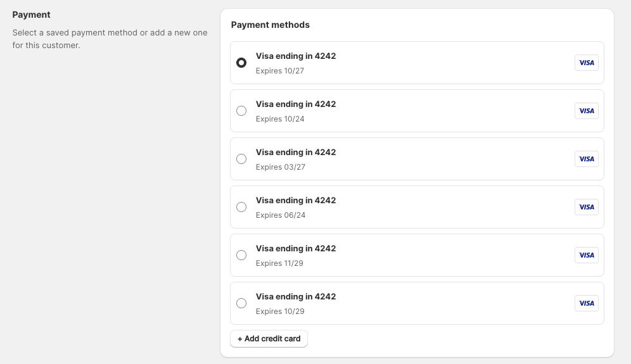The width and height of the screenshot is (631, 364).
Task: Select radio button for card expiring 10/29
Action: (241, 303)
